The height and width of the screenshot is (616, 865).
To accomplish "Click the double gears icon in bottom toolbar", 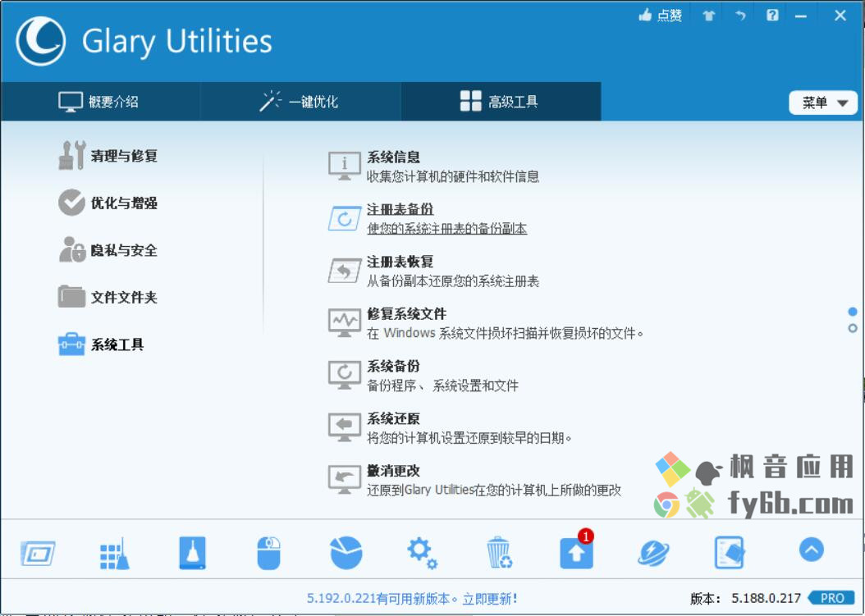I will tap(423, 553).
